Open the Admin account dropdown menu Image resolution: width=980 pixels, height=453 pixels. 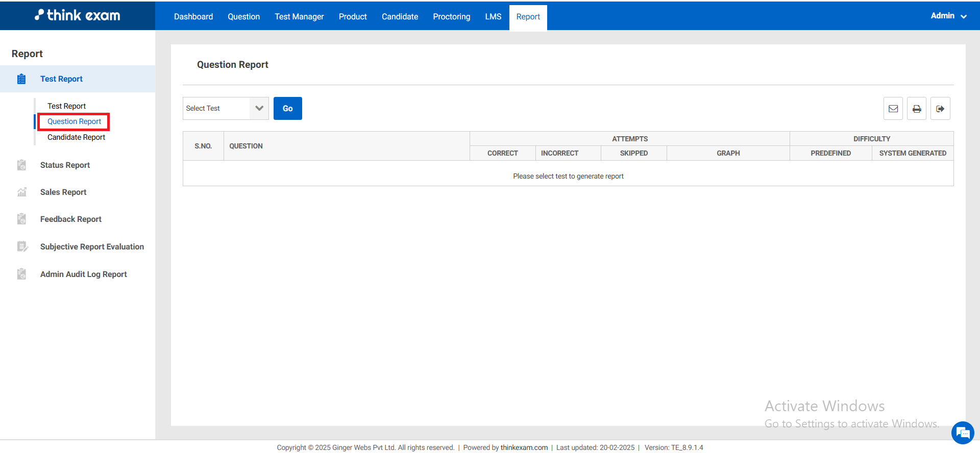tap(948, 16)
